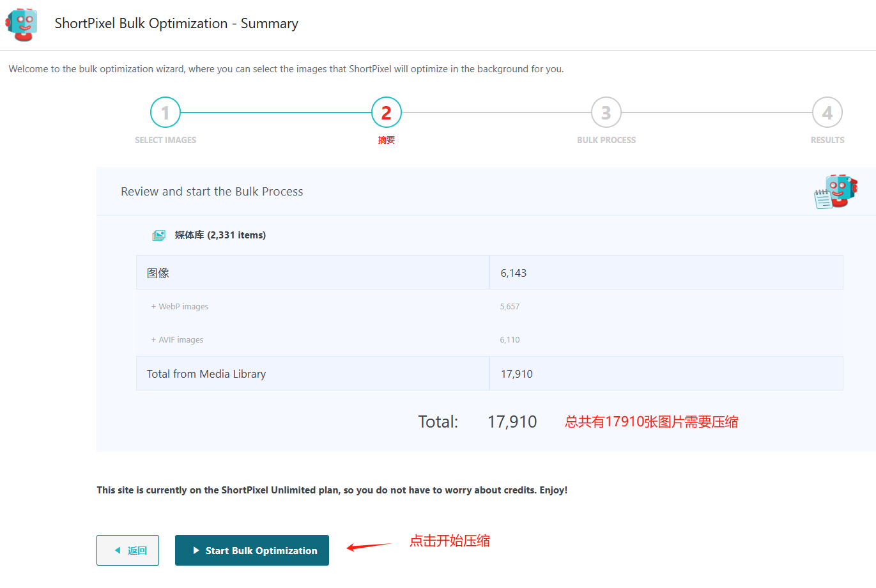Select the 媒体库 (2,331 items) heading

(x=220, y=235)
